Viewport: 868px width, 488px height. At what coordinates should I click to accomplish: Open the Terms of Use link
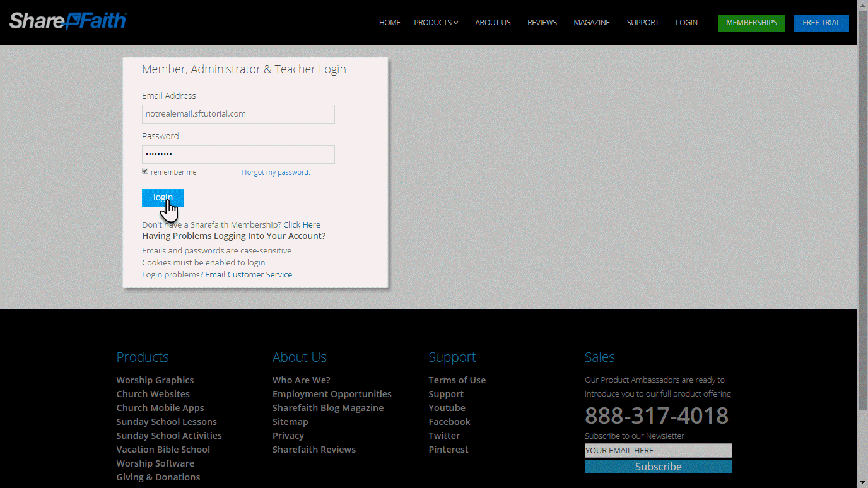pos(457,380)
